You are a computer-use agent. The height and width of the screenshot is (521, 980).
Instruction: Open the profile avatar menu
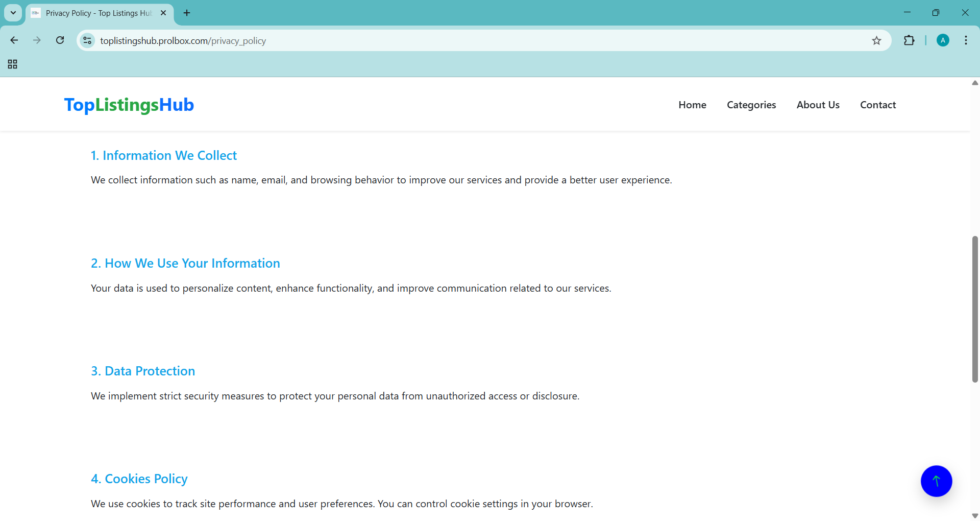click(943, 40)
